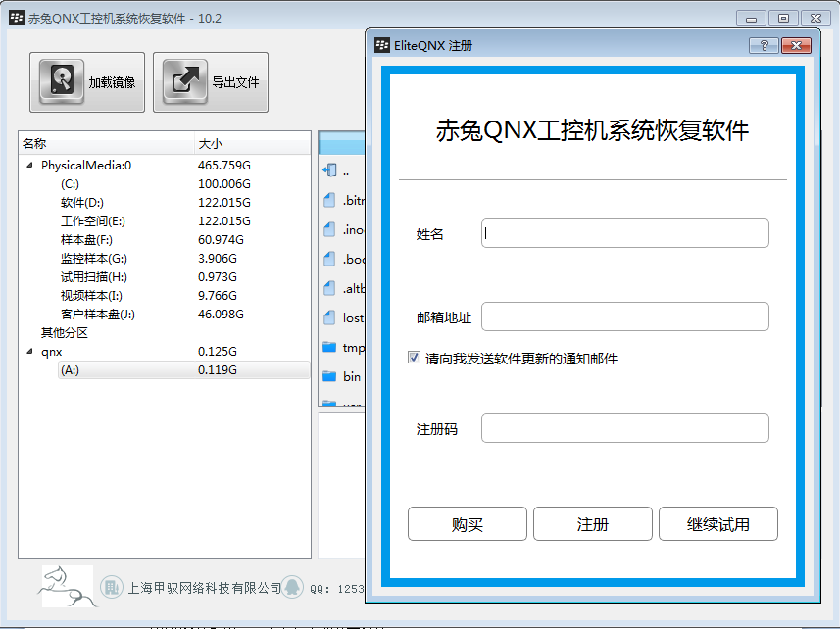Maximize the main application window
The image size is (840, 629).
783,19
